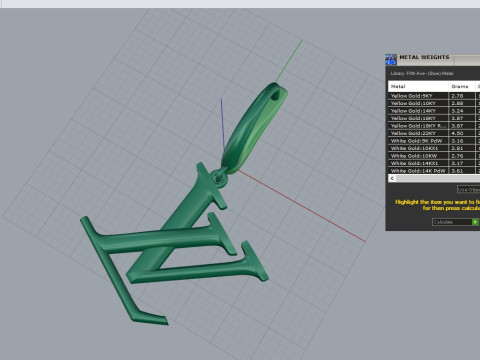Image resolution: width=480 pixels, height=360 pixels.
Task: Click the Metal Weights panel icon
Action: click(x=391, y=59)
